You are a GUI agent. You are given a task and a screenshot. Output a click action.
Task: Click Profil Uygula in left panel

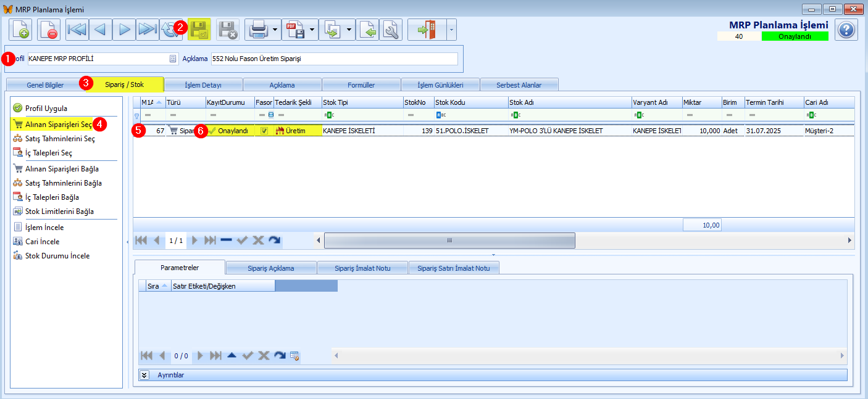coord(46,108)
